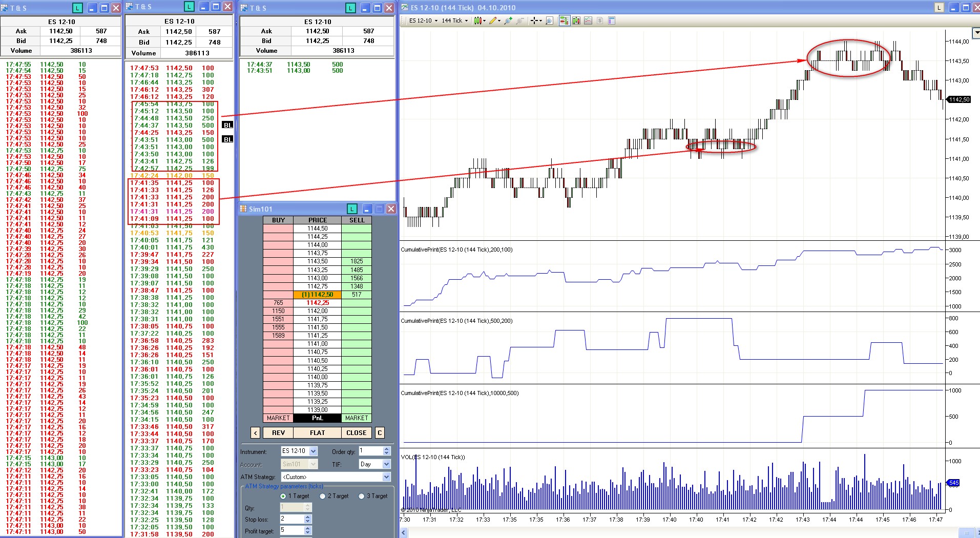Select the pencil drawing tools icon

pyautogui.click(x=492, y=21)
